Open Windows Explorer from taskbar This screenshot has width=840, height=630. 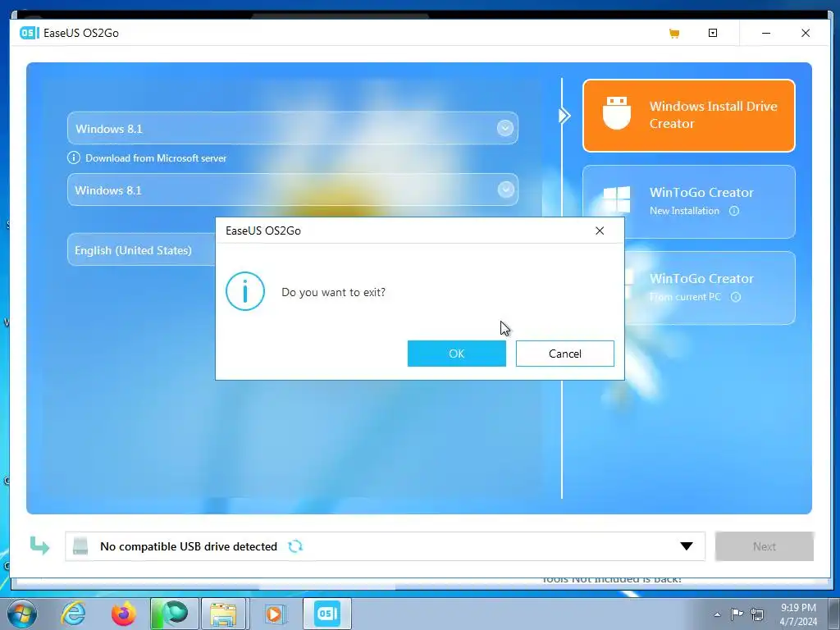tap(223, 614)
